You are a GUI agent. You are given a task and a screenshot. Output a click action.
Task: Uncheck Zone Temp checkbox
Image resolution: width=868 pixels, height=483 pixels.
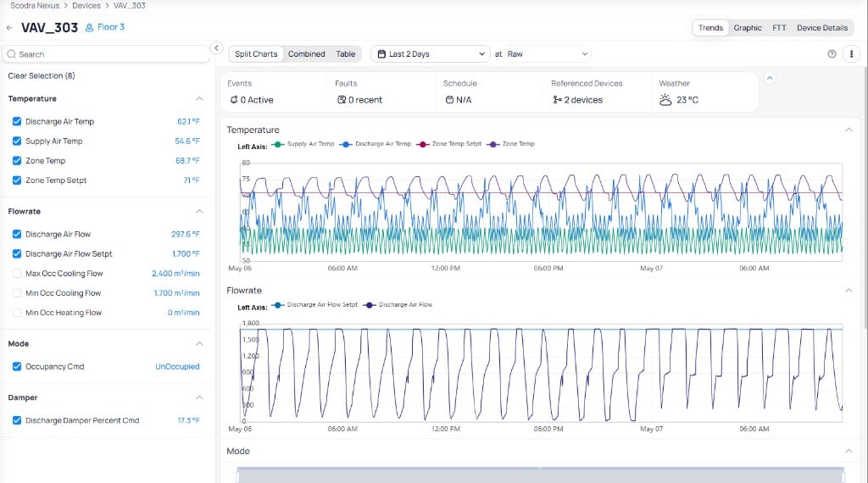click(x=17, y=161)
